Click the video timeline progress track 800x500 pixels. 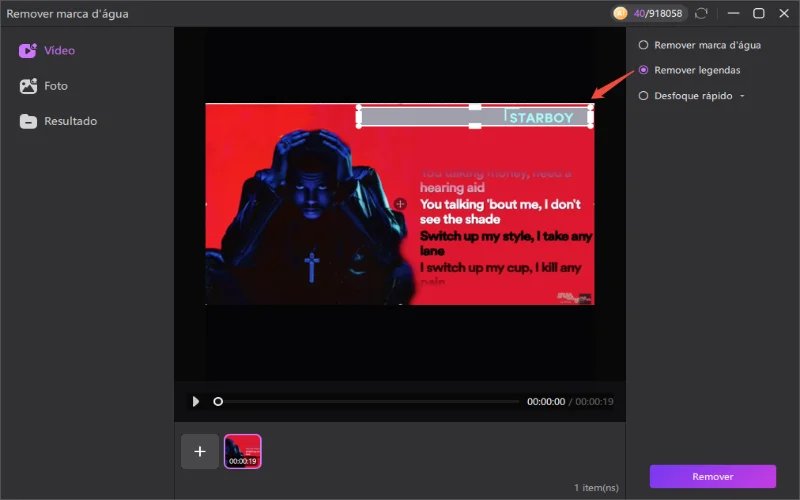click(x=366, y=402)
